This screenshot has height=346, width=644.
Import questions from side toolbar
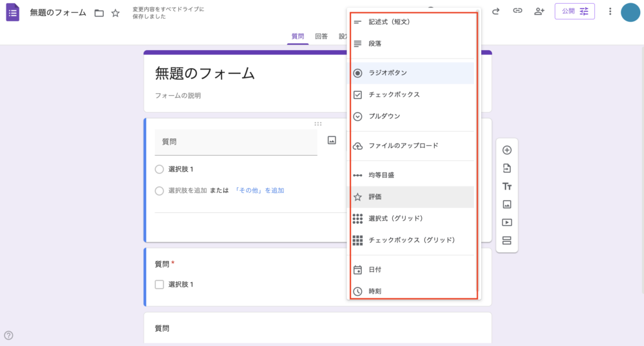click(507, 168)
